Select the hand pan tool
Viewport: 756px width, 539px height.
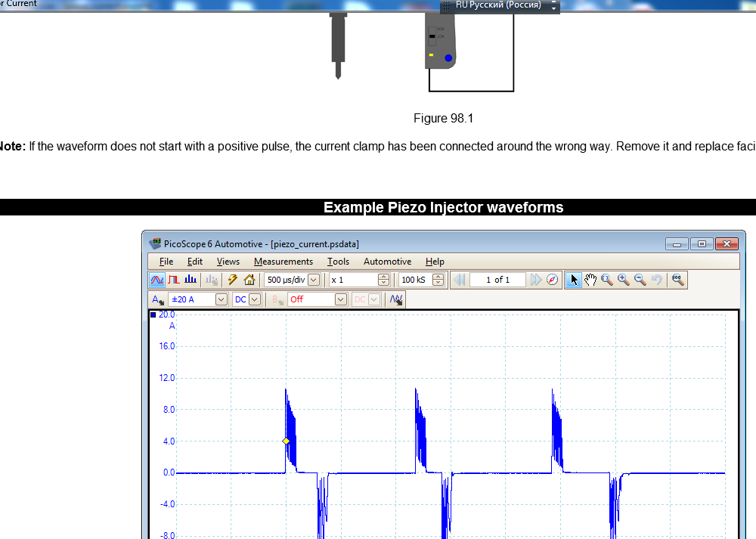[x=590, y=280]
